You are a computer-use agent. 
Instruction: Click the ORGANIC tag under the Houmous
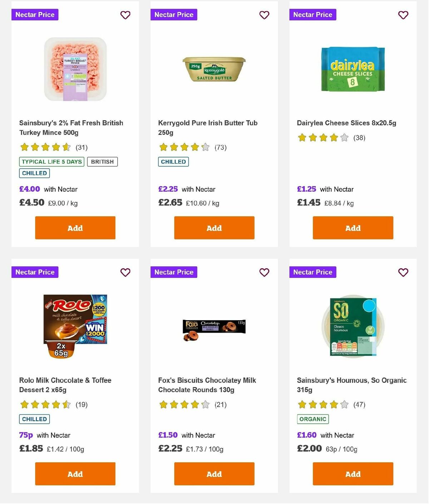[x=313, y=419]
